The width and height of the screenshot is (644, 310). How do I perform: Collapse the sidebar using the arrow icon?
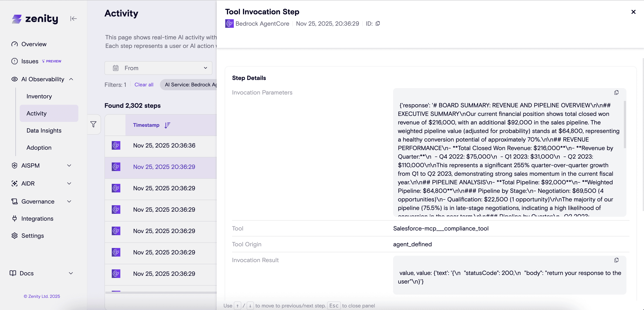(x=73, y=19)
